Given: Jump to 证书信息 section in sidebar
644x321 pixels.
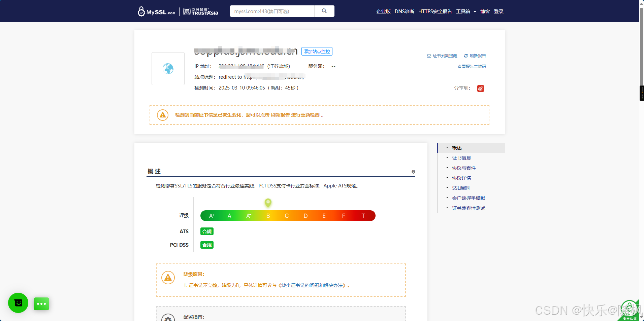Looking at the screenshot, I should click(461, 158).
